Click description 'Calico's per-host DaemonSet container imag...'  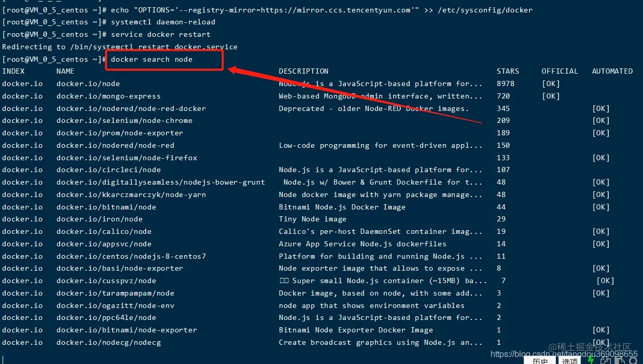tap(381, 231)
